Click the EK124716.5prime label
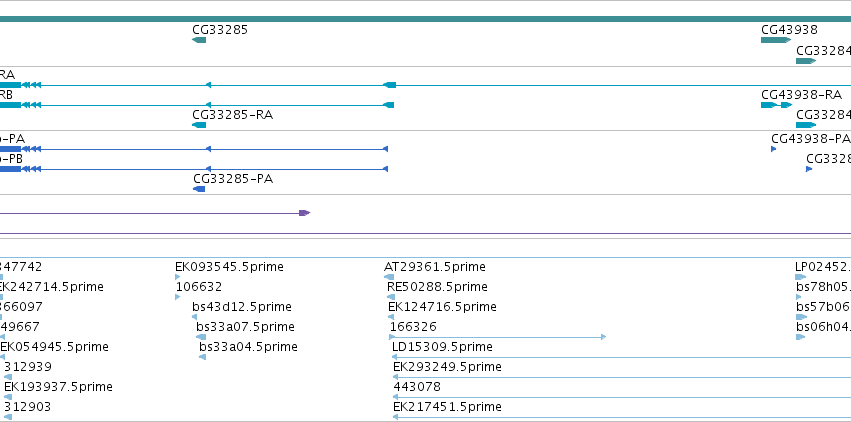 442,306
